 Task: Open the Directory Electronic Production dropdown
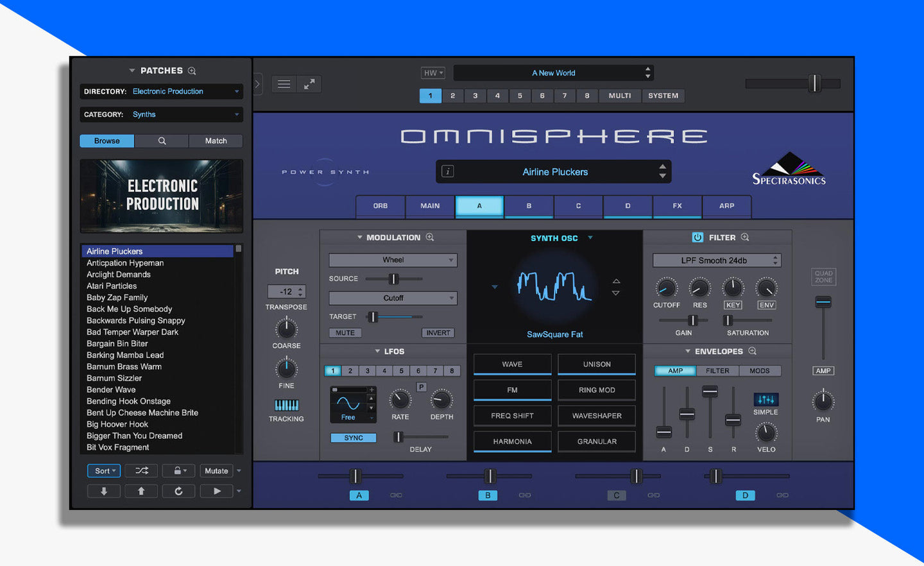[x=161, y=92]
